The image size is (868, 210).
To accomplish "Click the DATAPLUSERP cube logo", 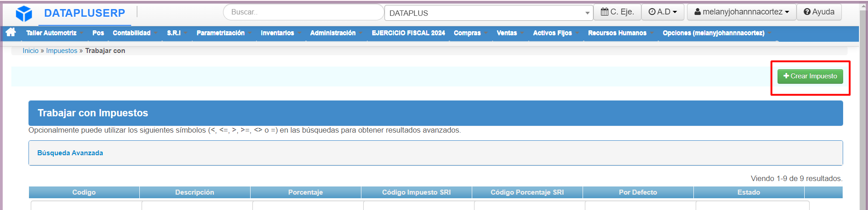I will pos(24,14).
